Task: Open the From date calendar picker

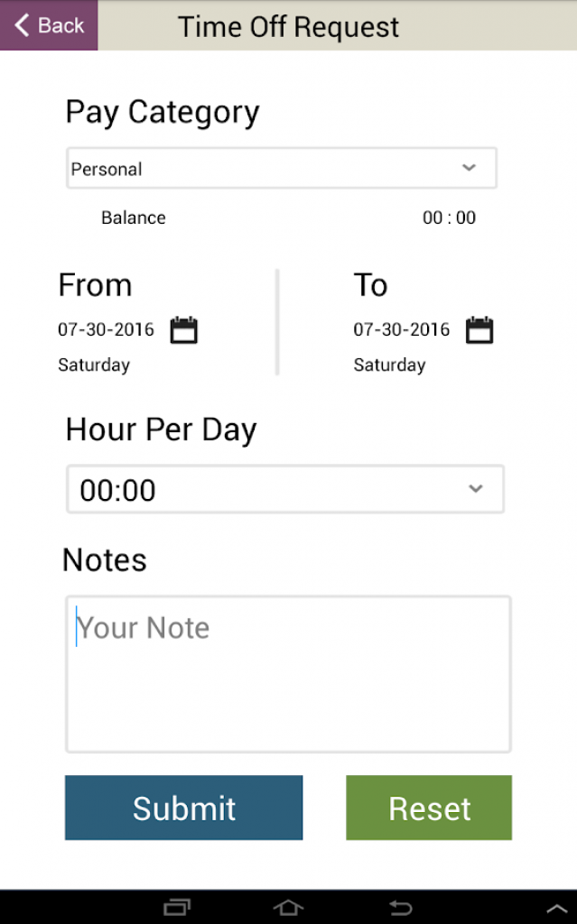Action: [x=184, y=330]
